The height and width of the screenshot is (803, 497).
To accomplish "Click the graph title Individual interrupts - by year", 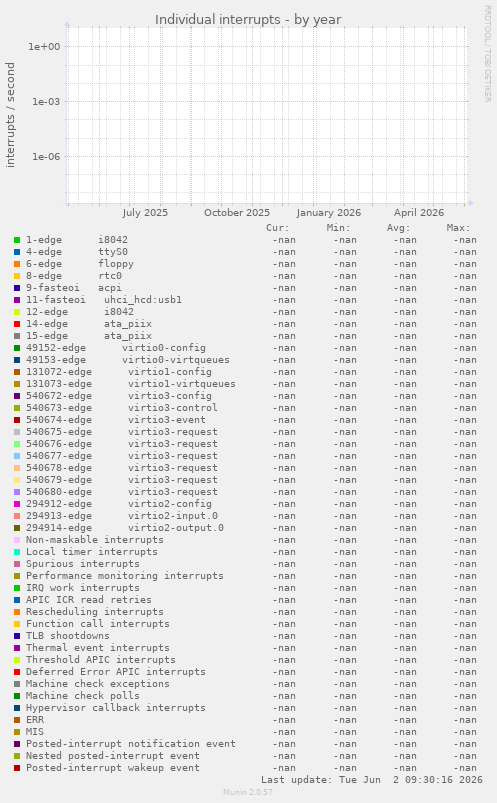I will tap(248, 19).
